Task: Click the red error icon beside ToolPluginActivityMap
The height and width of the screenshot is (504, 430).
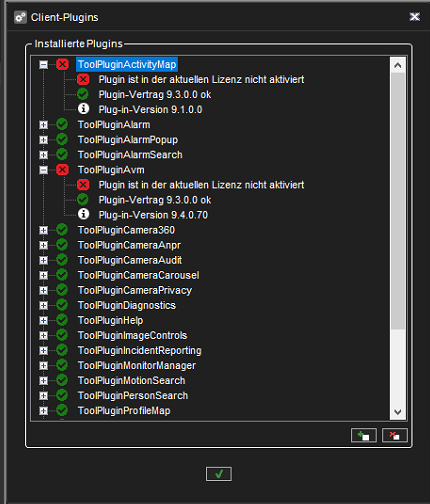Action: tap(62, 64)
